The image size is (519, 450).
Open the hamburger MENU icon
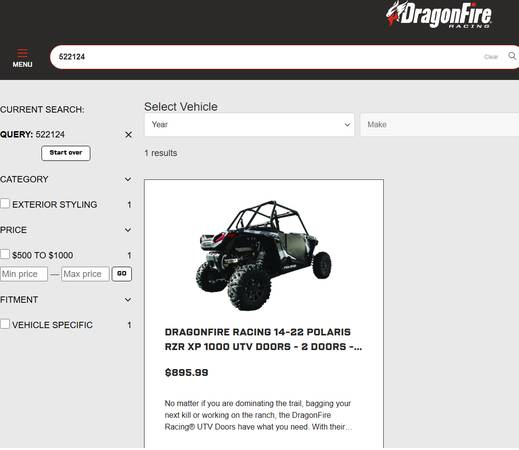pos(22,58)
